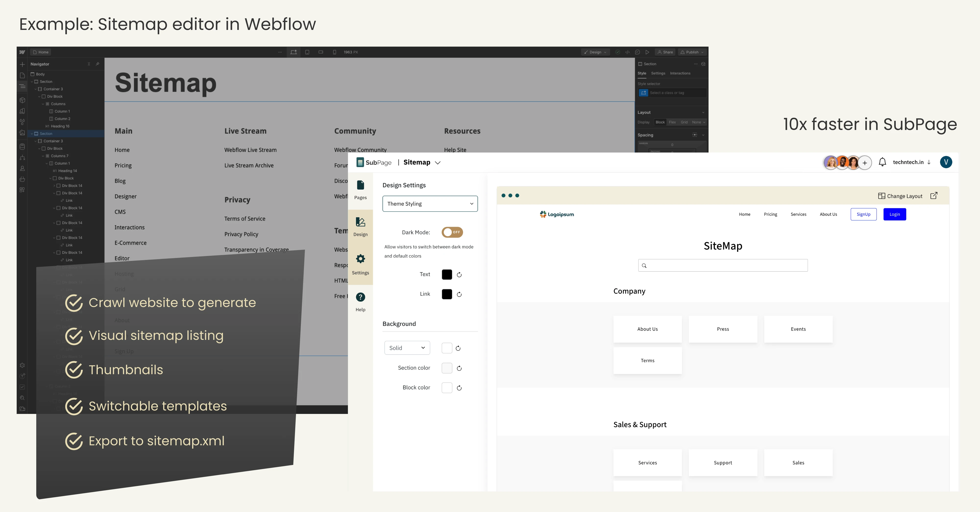Click the Webflow logo icon
The height and width of the screenshot is (512, 980).
22,52
